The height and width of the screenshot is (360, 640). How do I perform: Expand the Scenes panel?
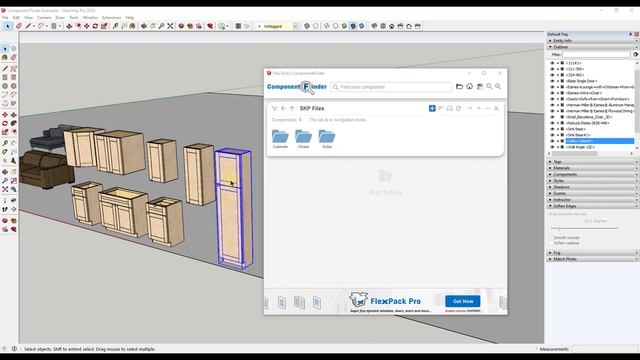pyautogui.click(x=593, y=193)
